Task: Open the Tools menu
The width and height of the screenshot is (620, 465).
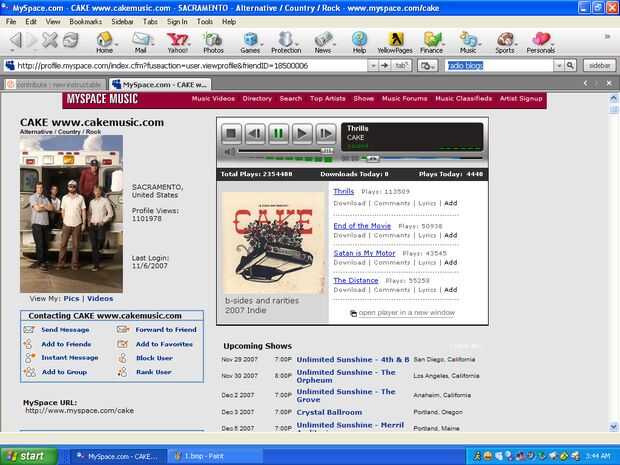Action: tap(205, 22)
